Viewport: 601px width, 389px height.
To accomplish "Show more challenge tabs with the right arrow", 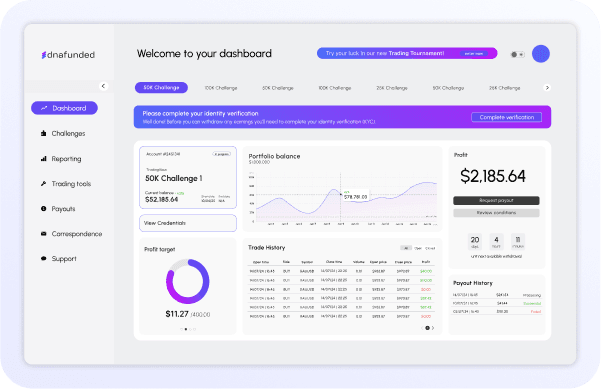I will [547, 88].
